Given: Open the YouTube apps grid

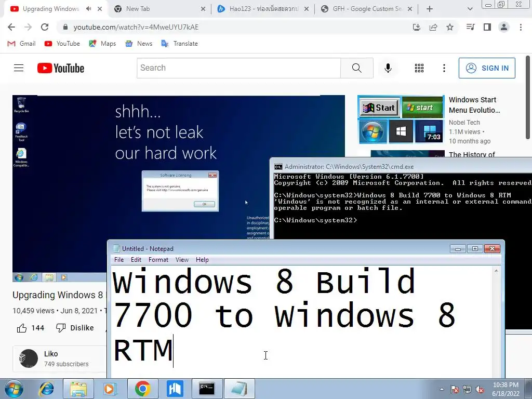Looking at the screenshot, I should coord(419,68).
